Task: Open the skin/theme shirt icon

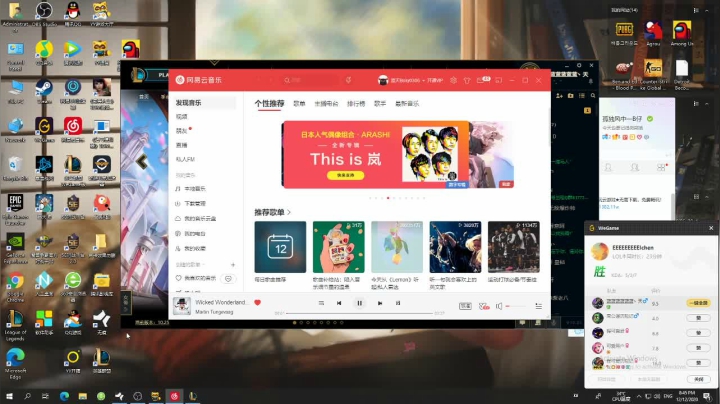Action: click(x=467, y=80)
